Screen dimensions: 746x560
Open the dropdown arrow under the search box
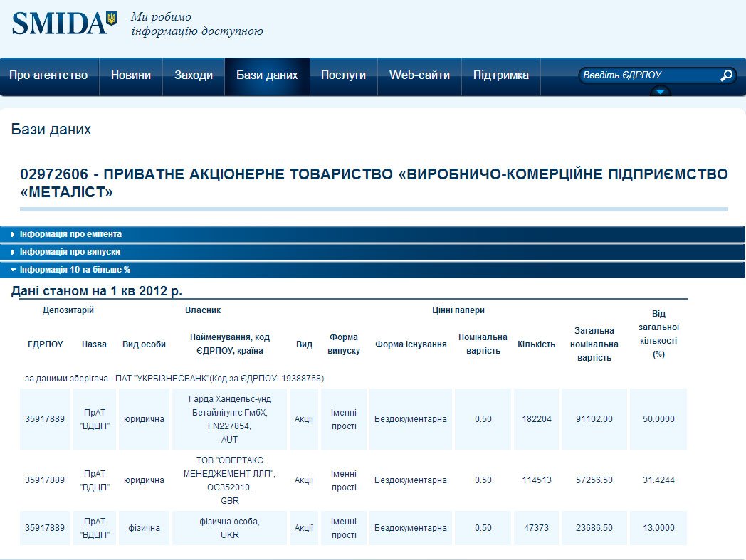coord(661,91)
